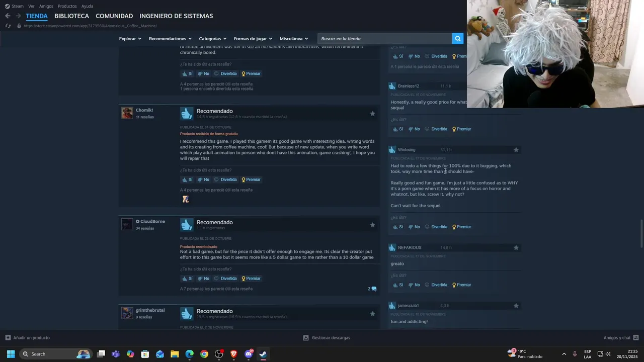The image size is (644, 362).
Task: Mark CloudBorne review as Divertida
Action: 225,279
